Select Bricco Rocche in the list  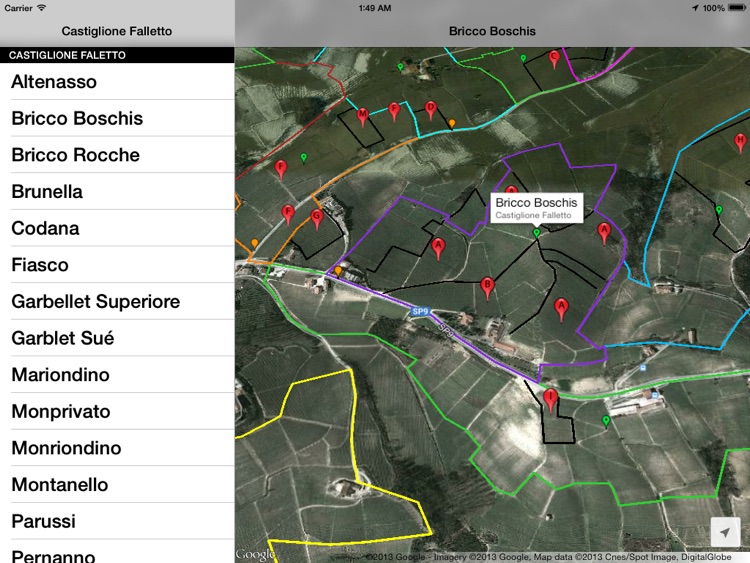click(117, 155)
